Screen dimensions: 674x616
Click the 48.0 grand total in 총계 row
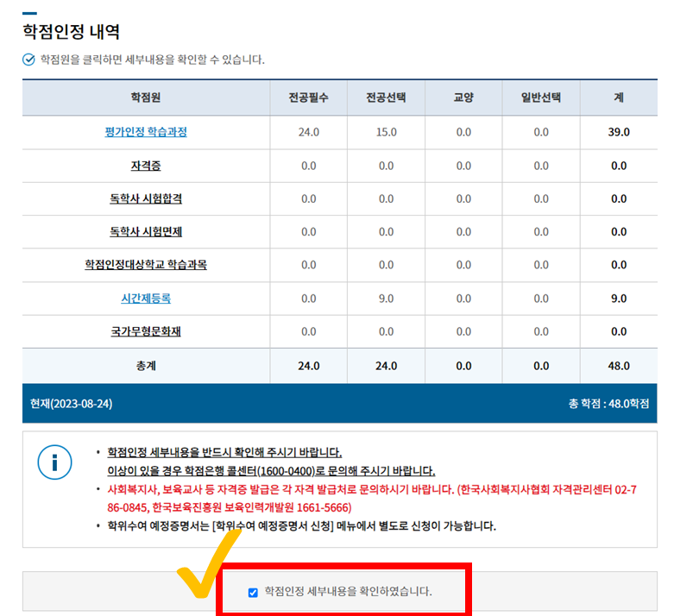pos(619,366)
